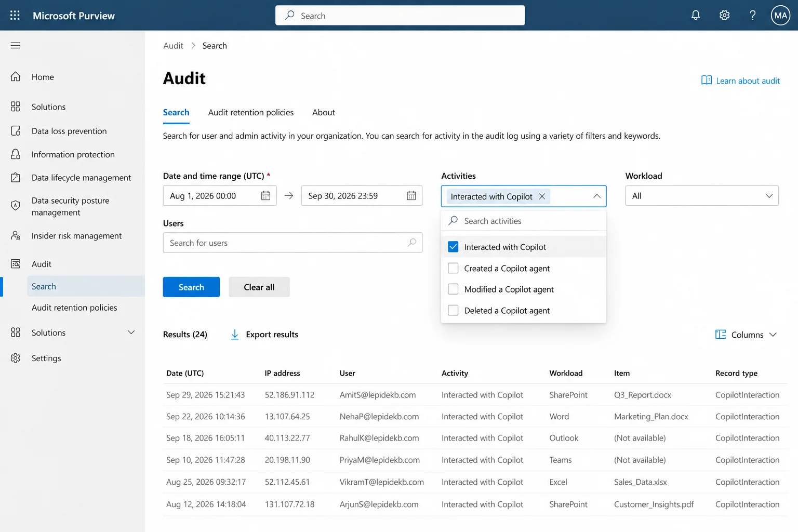Screen dimensions: 798x532
Task: Select the Search tab under Audit
Action: click(176, 113)
